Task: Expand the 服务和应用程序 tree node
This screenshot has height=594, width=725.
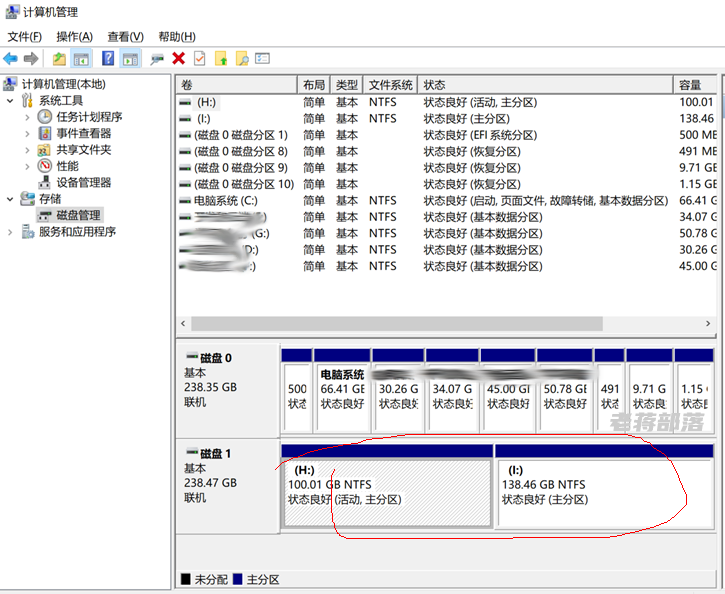Action: [10, 232]
